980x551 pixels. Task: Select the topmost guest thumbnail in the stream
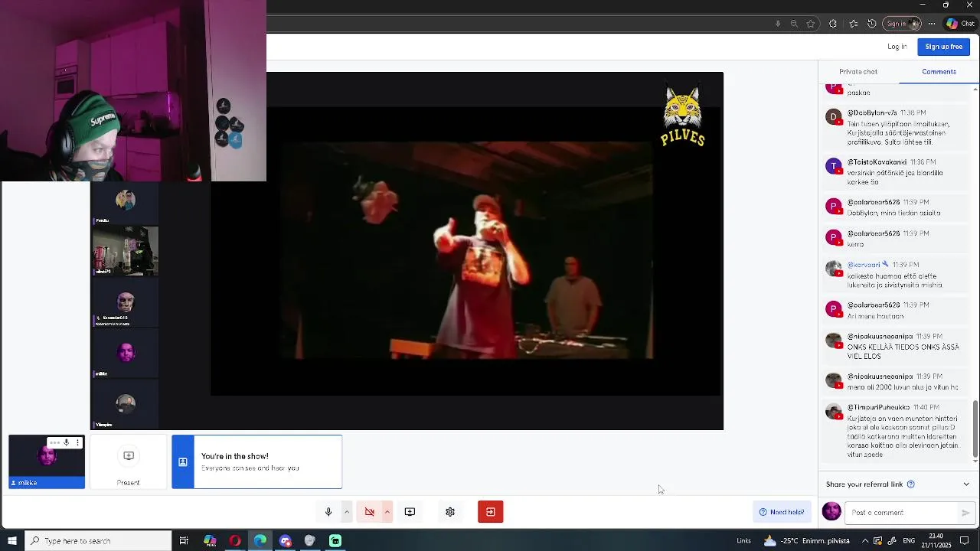126,204
